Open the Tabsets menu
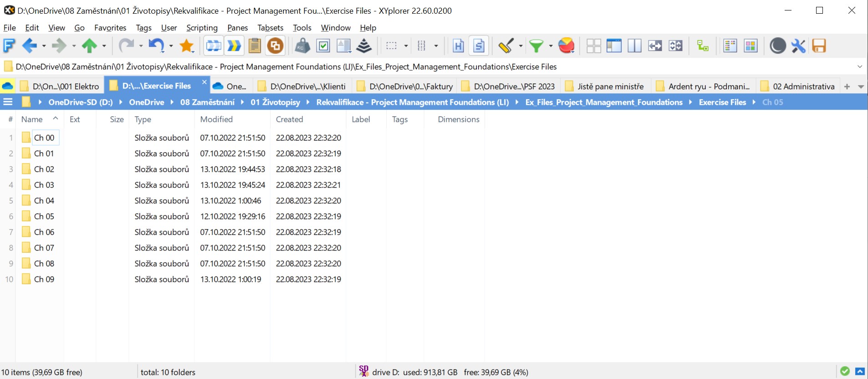Image resolution: width=868 pixels, height=379 pixels. click(x=270, y=28)
